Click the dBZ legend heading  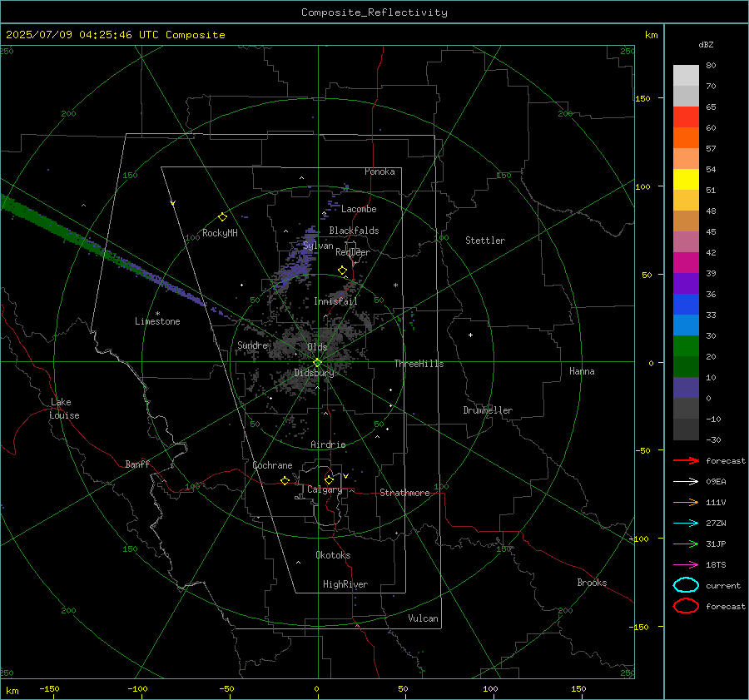click(706, 44)
